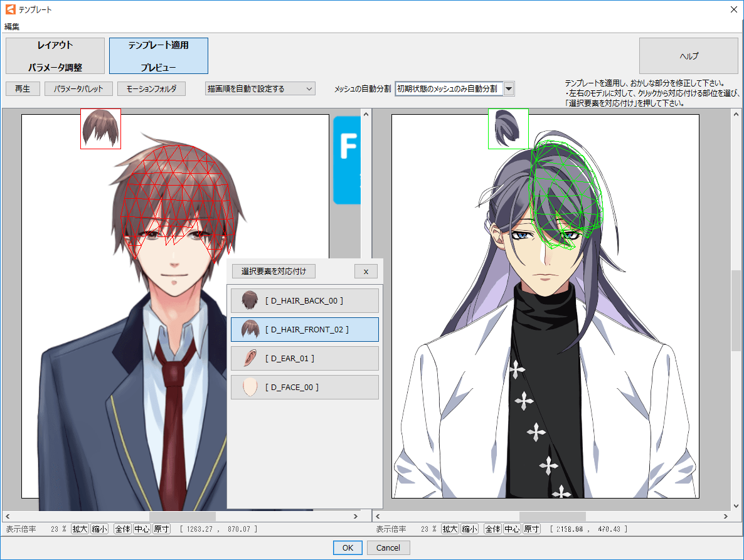Select the D_HAIR_BACK_00 part in the list
Image resolution: width=744 pixels, height=560 pixels.
304,301
